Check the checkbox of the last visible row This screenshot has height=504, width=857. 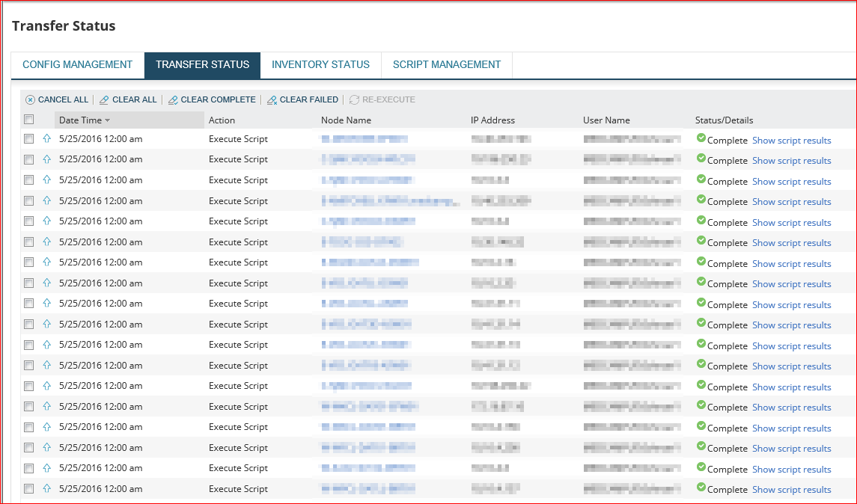(x=29, y=489)
